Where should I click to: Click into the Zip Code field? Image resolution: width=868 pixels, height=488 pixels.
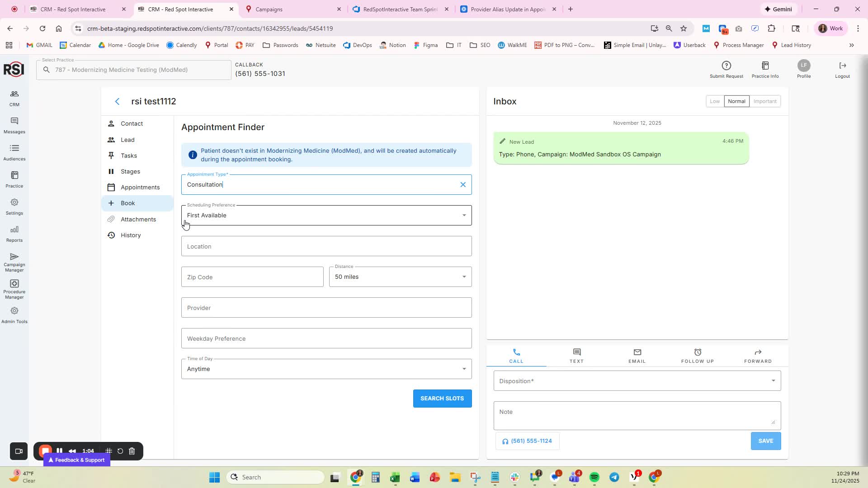(x=252, y=277)
